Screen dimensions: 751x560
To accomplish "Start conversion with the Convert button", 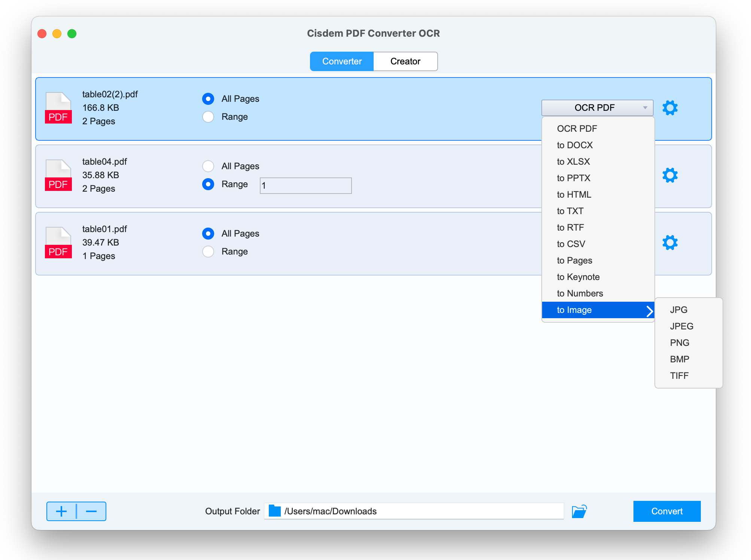I will [666, 511].
